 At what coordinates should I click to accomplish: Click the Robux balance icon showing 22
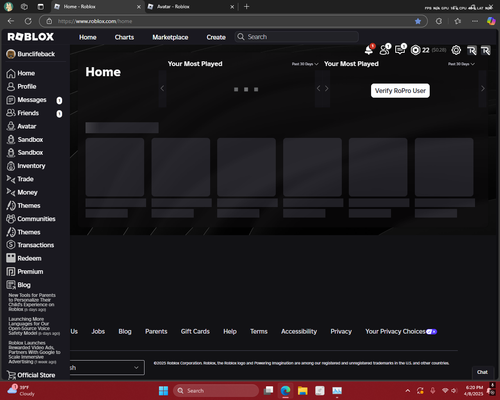[x=415, y=50]
